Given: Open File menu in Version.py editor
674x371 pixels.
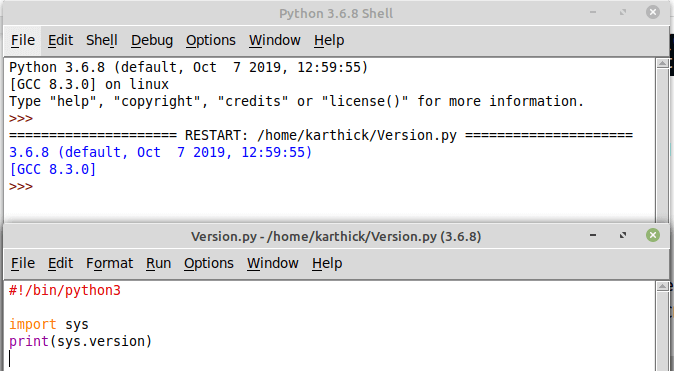Looking at the screenshot, I should tap(23, 263).
